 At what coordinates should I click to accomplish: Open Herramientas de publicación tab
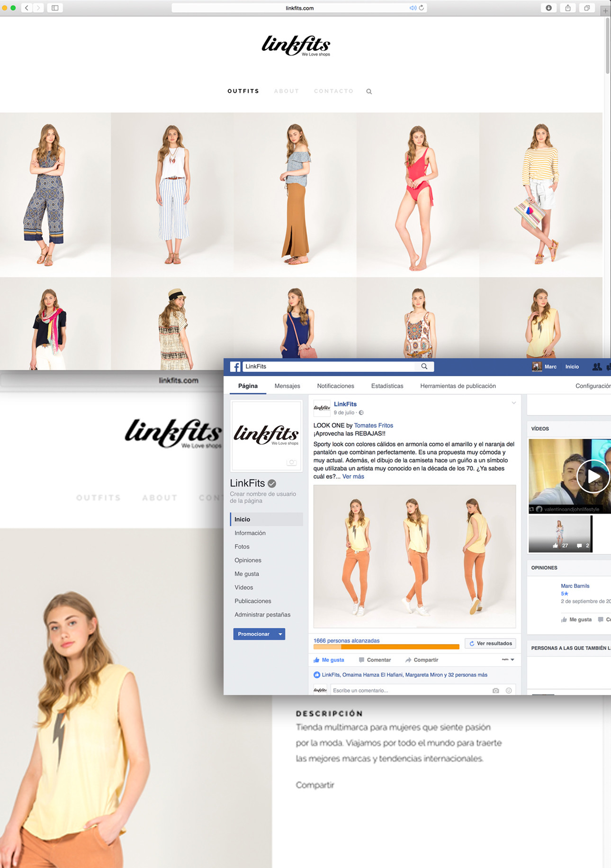[x=458, y=386]
